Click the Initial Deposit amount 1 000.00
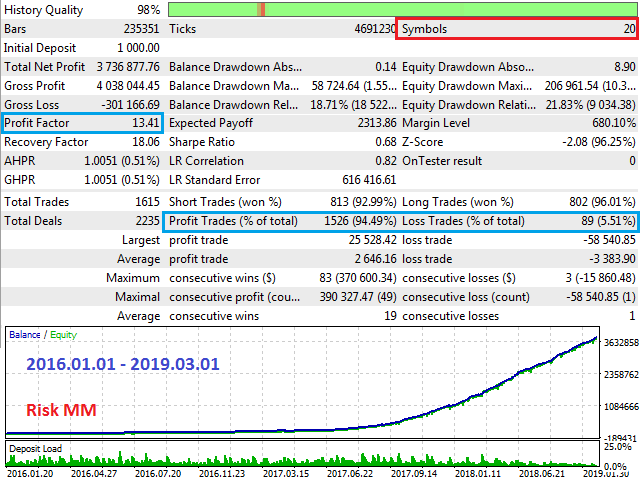The height and width of the screenshot is (480, 640). [x=132, y=48]
